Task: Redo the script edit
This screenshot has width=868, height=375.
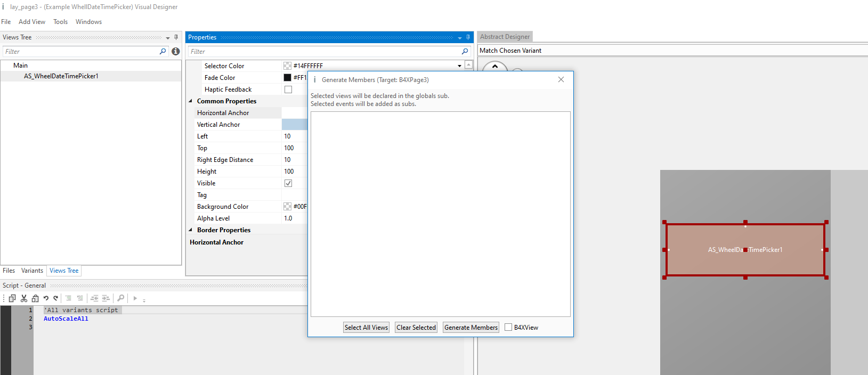Action: pos(55,298)
